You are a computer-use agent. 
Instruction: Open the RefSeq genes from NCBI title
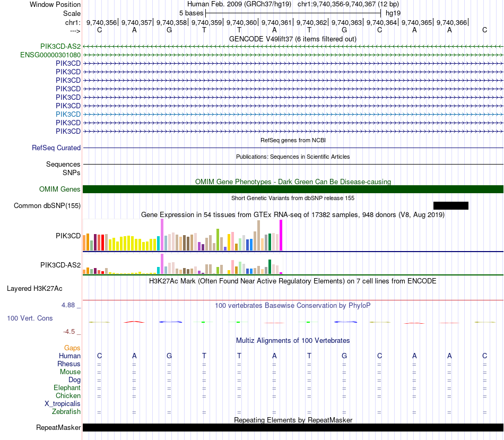pyautogui.click(x=293, y=140)
